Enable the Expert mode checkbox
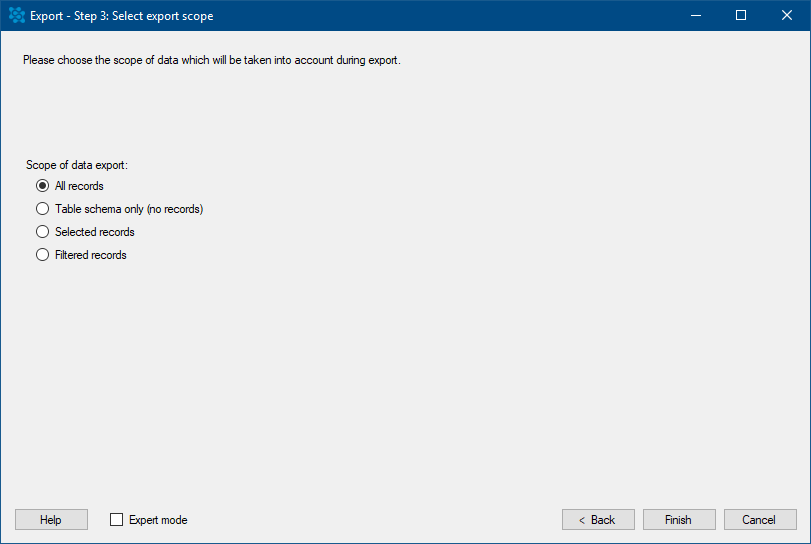The image size is (811, 544). coord(116,520)
